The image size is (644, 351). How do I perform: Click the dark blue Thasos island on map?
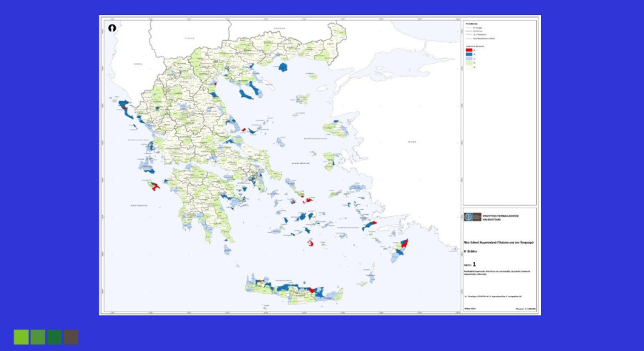pyautogui.click(x=283, y=67)
